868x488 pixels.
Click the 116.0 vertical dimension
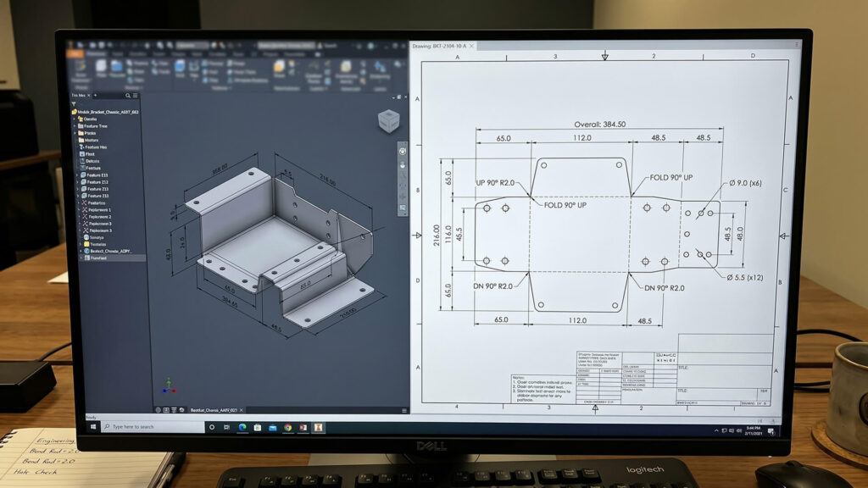coord(448,236)
